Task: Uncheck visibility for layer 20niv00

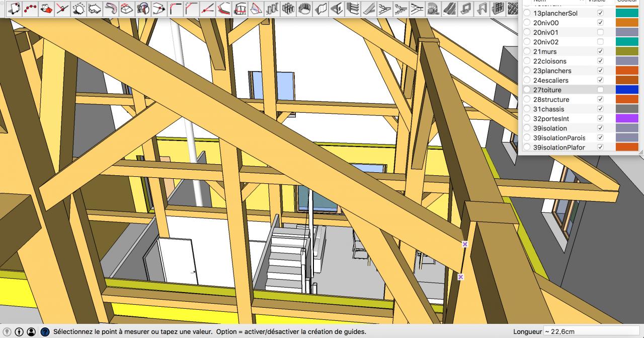Action: (600, 23)
